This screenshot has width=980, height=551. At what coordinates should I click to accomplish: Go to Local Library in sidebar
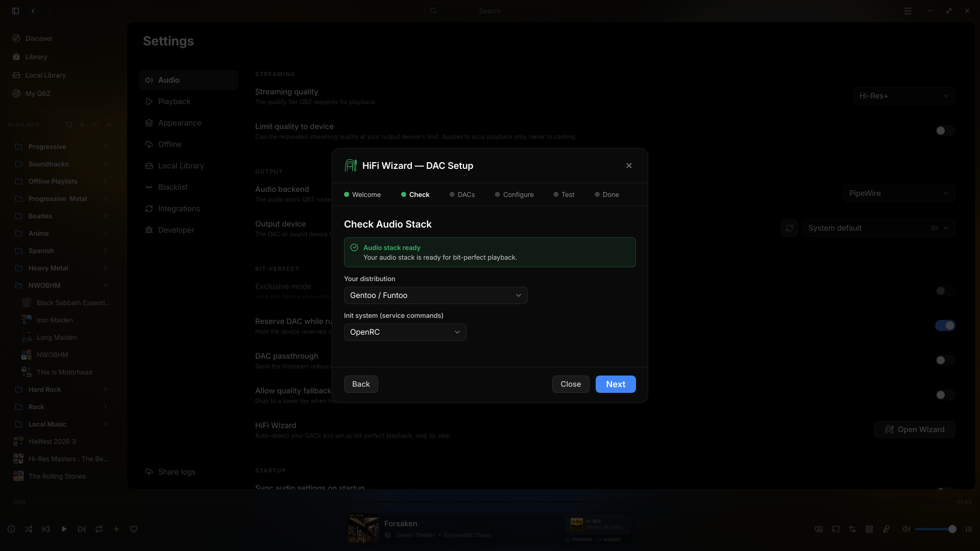(39, 75)
